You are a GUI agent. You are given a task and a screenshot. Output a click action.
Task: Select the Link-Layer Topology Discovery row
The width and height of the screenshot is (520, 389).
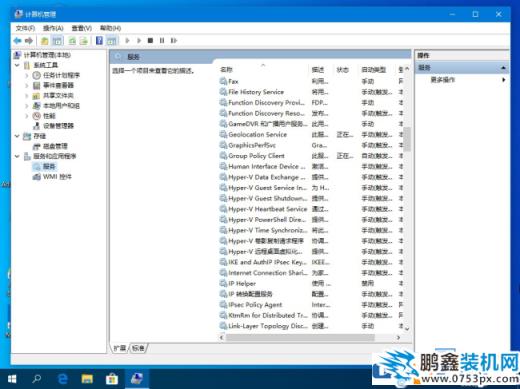tap(311, 326)
